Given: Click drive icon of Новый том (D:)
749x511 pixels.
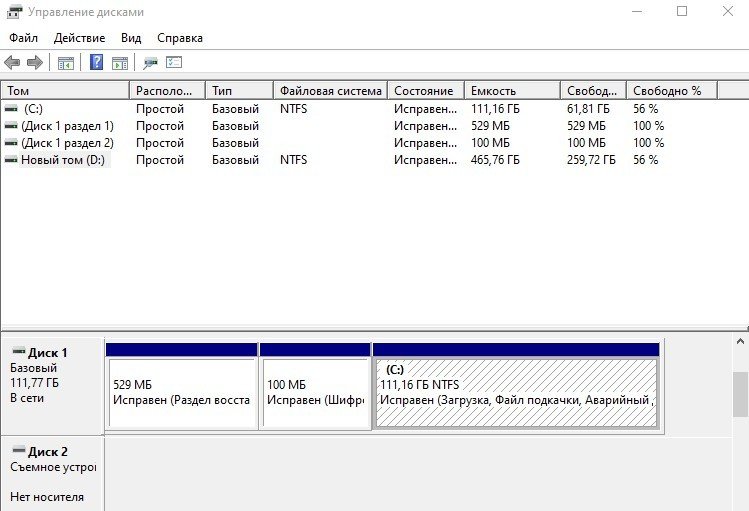Looking at the screenshot, I should (x=11, y=160).
